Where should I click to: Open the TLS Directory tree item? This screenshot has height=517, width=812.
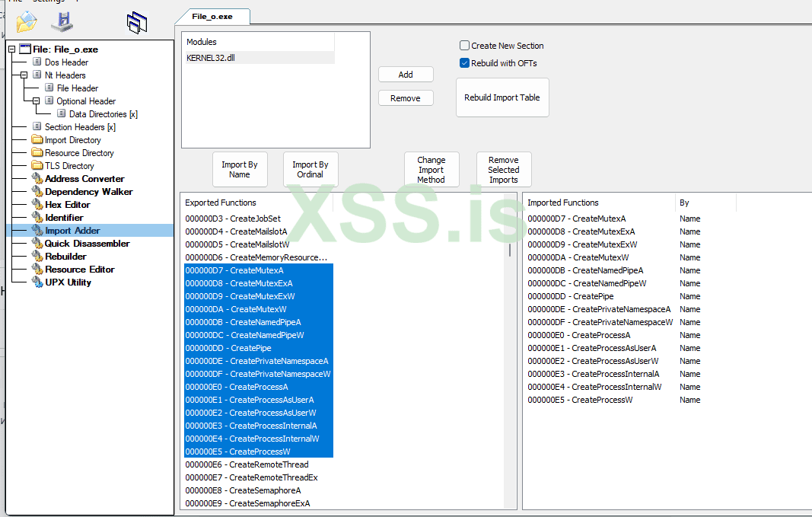point(69,166)
